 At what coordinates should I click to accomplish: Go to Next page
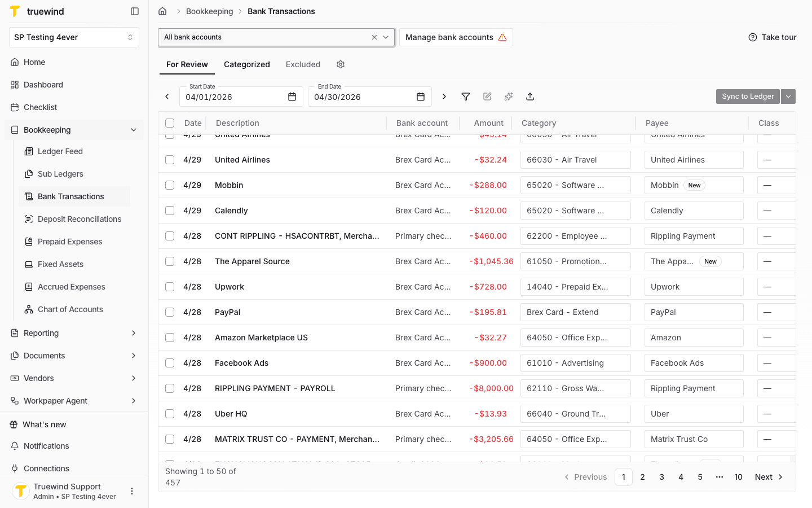pyautogui.click(x=769, y=477)
